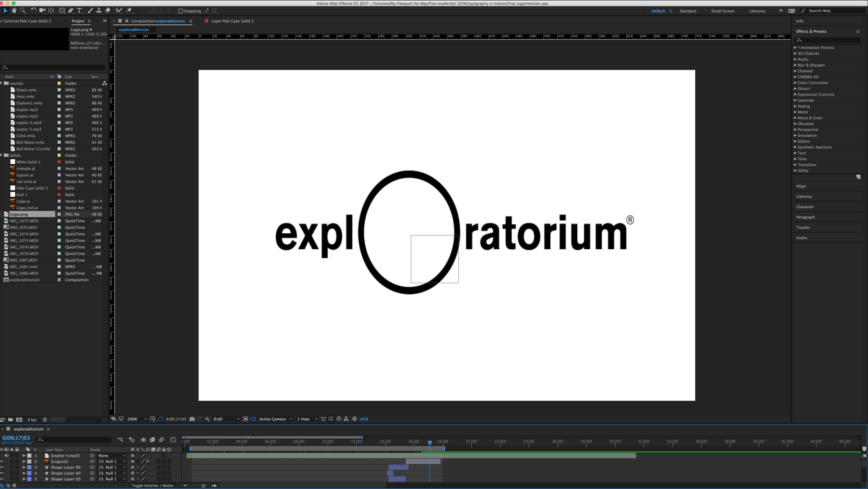Click the Reset Exposure icon

point(354,419)
